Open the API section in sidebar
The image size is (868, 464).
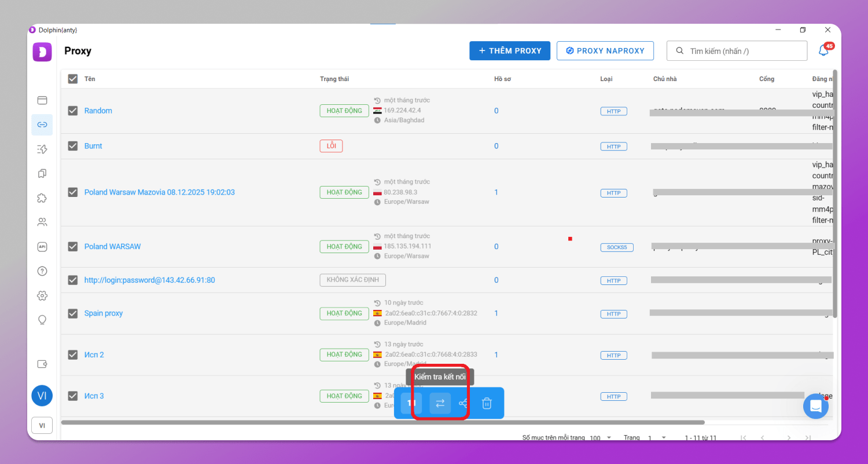(42, 247)
